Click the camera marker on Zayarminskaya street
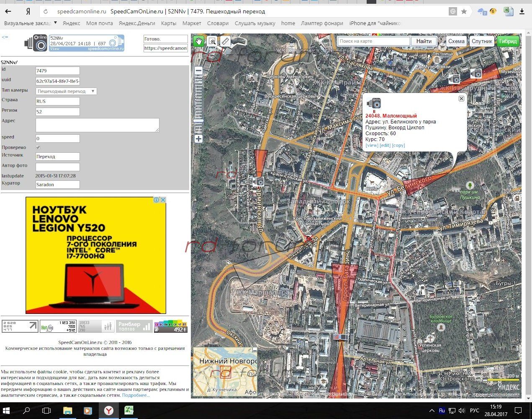 click(x=258, y=181)
